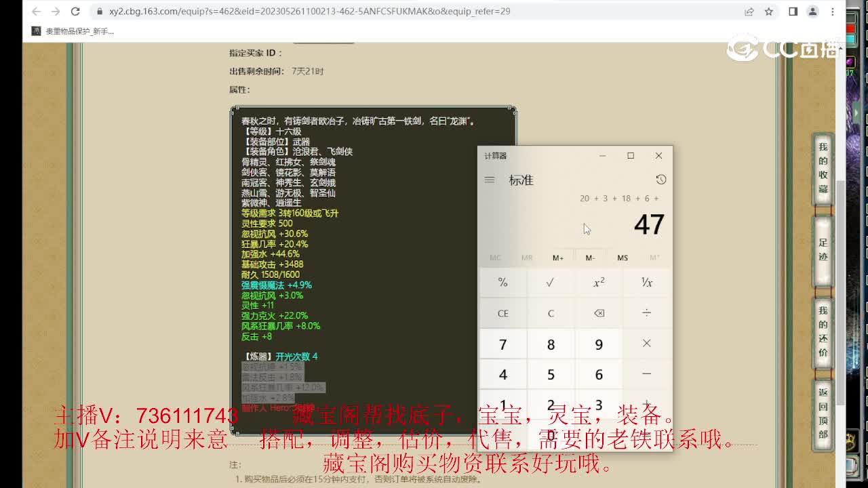Show the calculator history

(661, 180)
